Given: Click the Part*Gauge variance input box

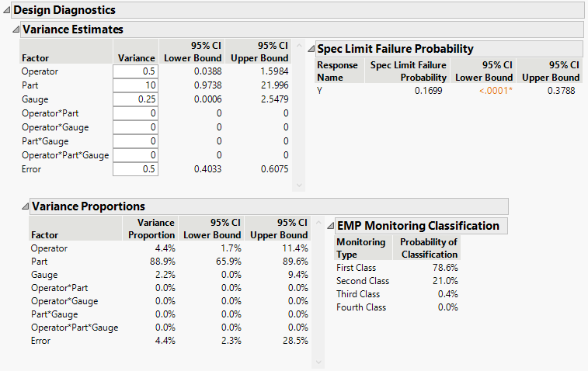Looking at the screenshot, I should [136, 141].
